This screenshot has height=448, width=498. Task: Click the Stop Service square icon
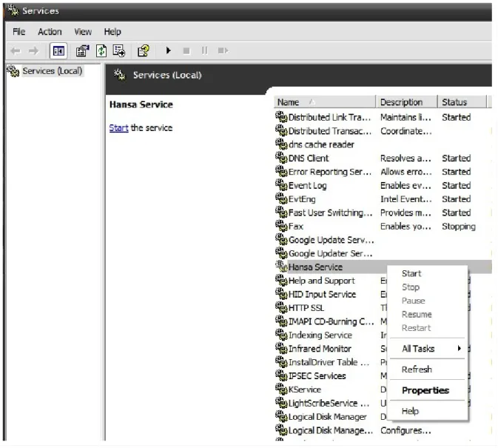(186, 51)
